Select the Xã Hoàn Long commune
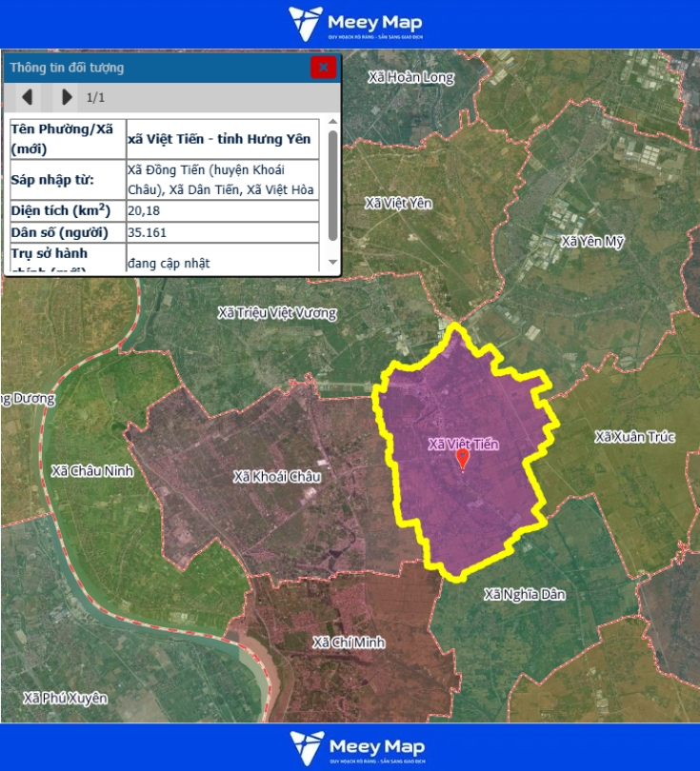This screenshot has height=771, width=700. pyautogui.click(x=411, y=77)
